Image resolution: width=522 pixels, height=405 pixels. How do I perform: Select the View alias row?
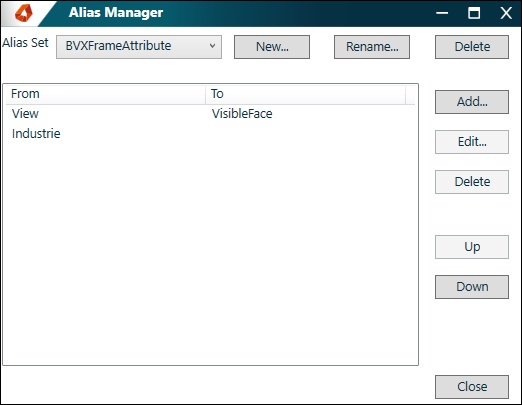coord(210,114)
